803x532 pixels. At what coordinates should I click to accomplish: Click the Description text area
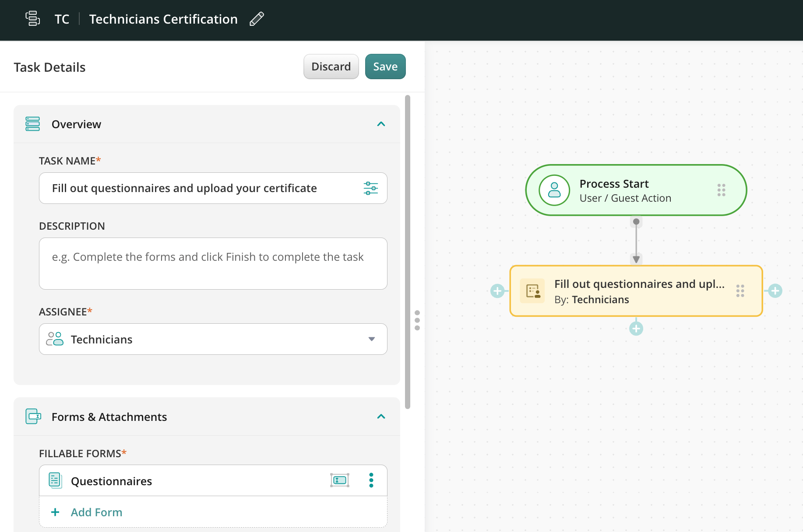click(x=213, y=263)
